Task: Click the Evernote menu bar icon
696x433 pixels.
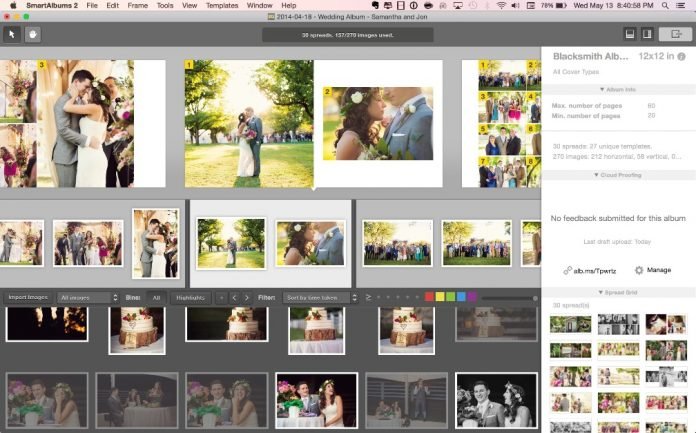Action: pyautogui.click(x=375, y=5)
